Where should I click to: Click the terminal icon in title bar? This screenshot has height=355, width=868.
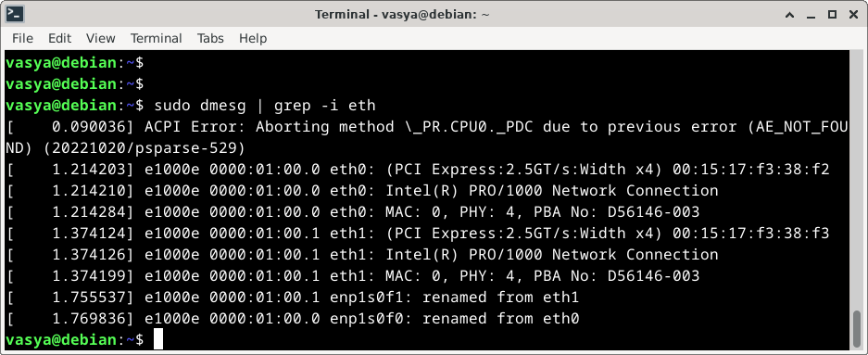click(15, 15)
